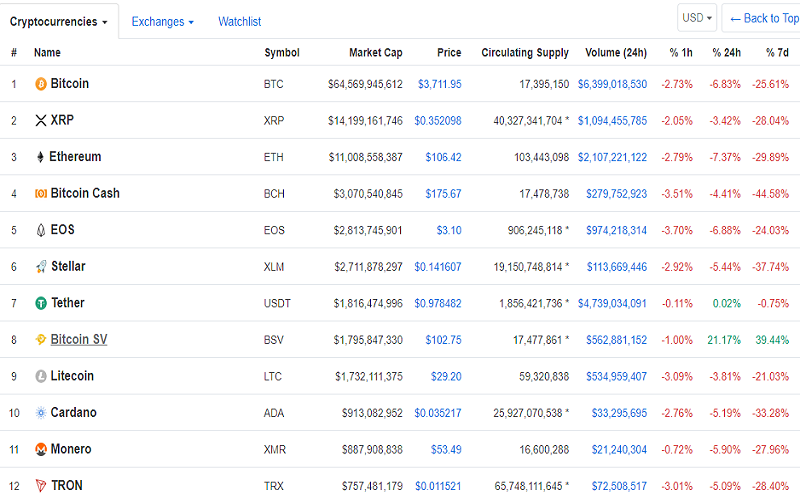Screen dimensions: 800x500
Task: Open the Cryptocurrencies dropdown tab
Action: (59, 22)
